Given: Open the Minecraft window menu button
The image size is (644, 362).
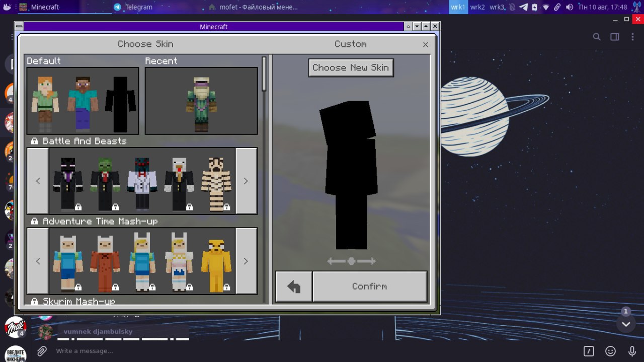Looking at the screenshot, I should [x=19, y=27].
